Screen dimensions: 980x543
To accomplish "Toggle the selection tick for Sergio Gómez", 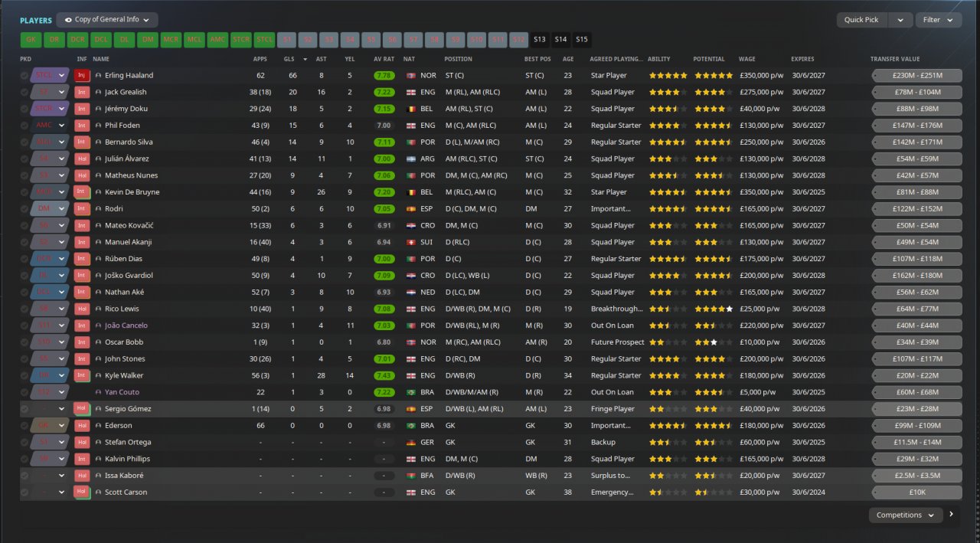I will 24,409.
